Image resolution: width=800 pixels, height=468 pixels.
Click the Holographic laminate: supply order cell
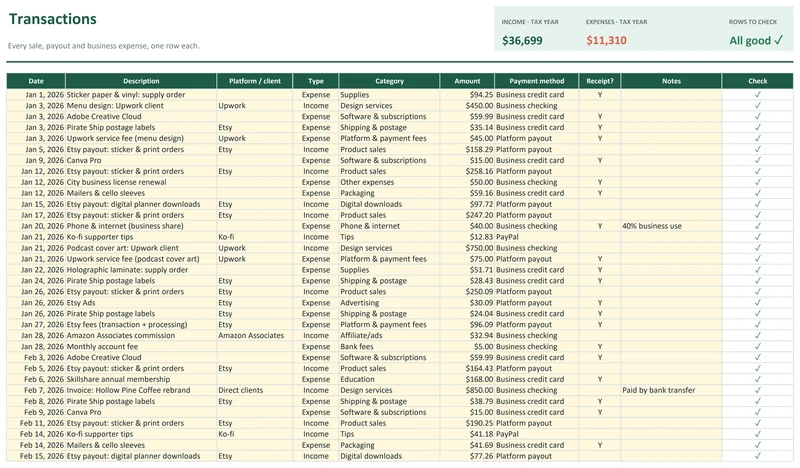[x=141, y=270]
